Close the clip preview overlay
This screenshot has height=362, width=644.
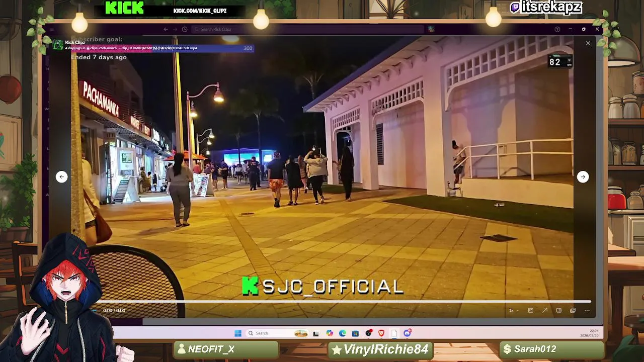[x=588, y=43]
